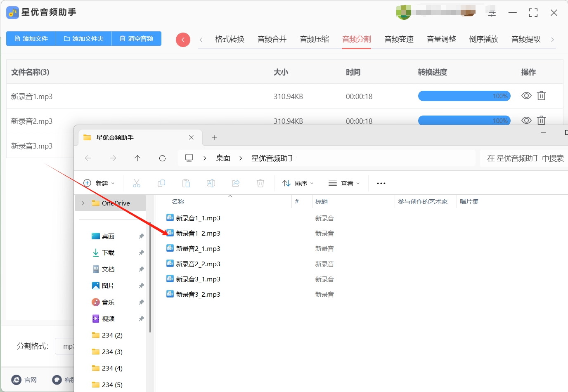
Task: Go forward in File Explorer
Action: point(113,158)
